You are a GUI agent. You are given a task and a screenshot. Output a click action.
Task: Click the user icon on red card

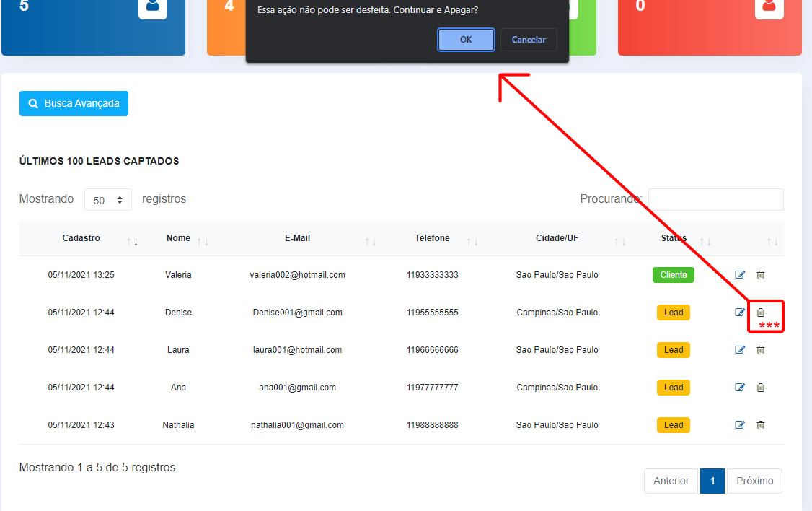tap(769, 6)
